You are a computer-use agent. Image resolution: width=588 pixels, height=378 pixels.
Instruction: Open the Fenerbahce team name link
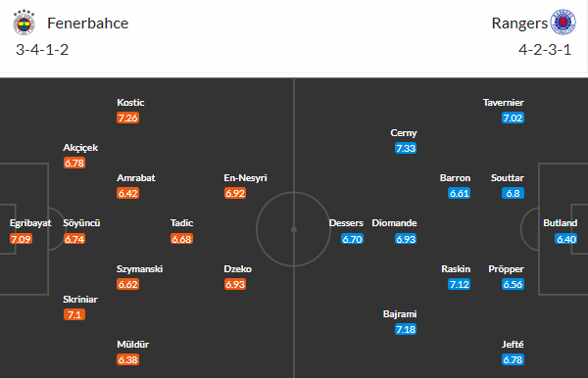pyautogui.click(x=88, y=24)
